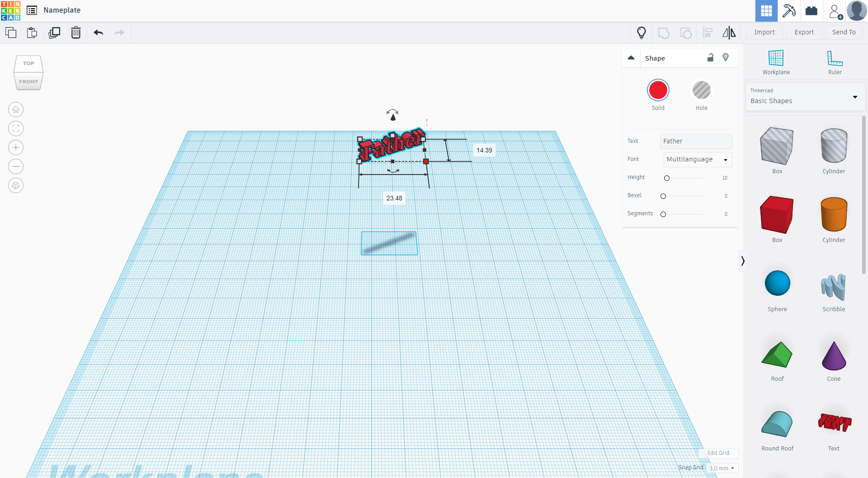Undo the last action
The width and height of the screenshot is (868, 478).
[x=99, y=33]
